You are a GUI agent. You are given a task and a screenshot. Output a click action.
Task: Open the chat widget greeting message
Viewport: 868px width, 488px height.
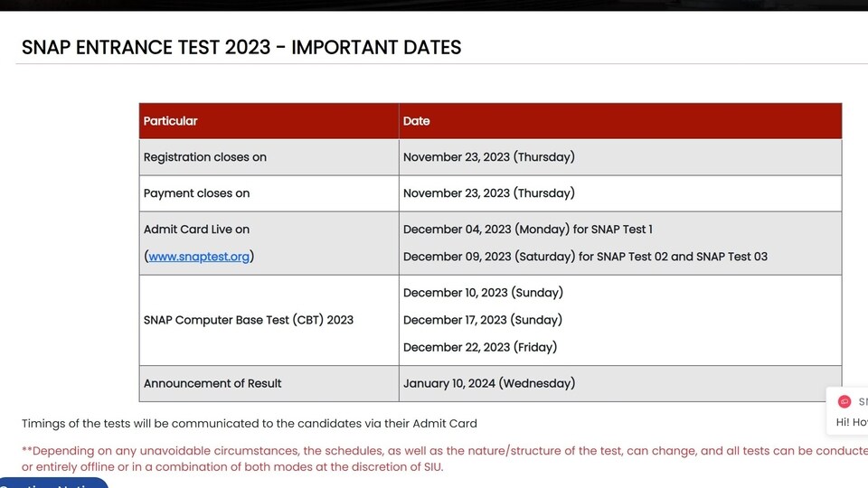click(852, 422)
